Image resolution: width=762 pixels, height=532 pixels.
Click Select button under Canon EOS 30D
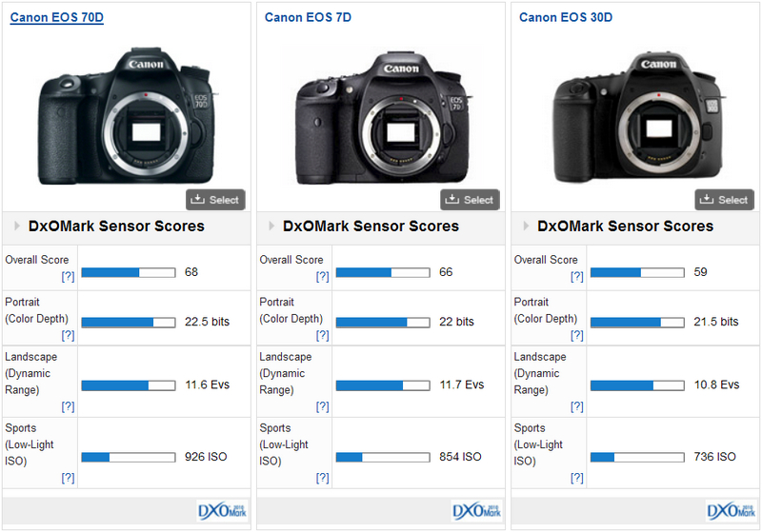click(725, 200)
